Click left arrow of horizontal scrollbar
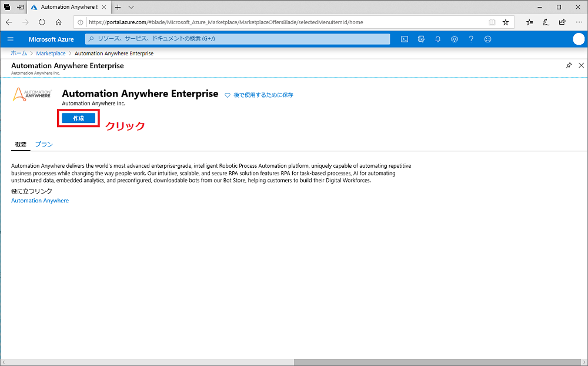The image size is (588, 366). point(4,362)
